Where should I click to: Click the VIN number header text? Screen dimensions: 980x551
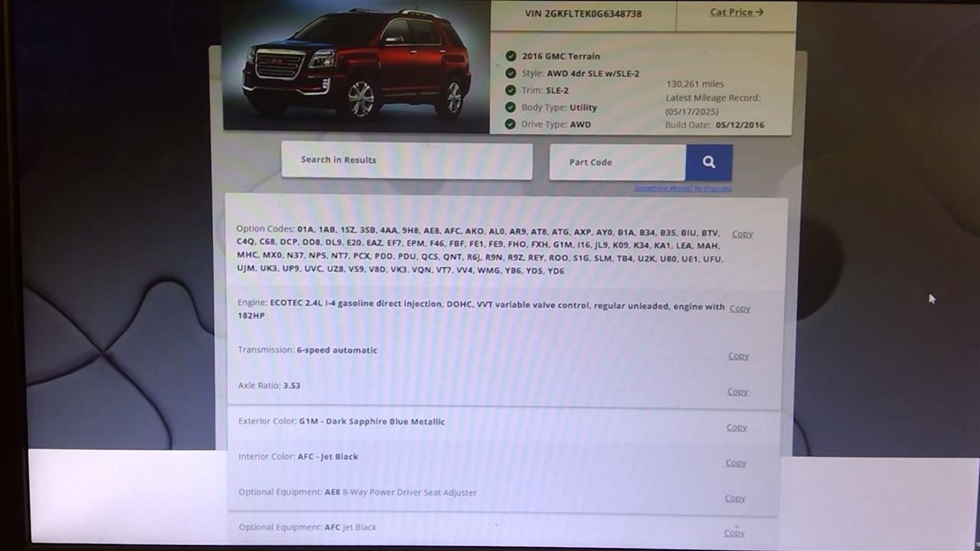click(583, 14)
